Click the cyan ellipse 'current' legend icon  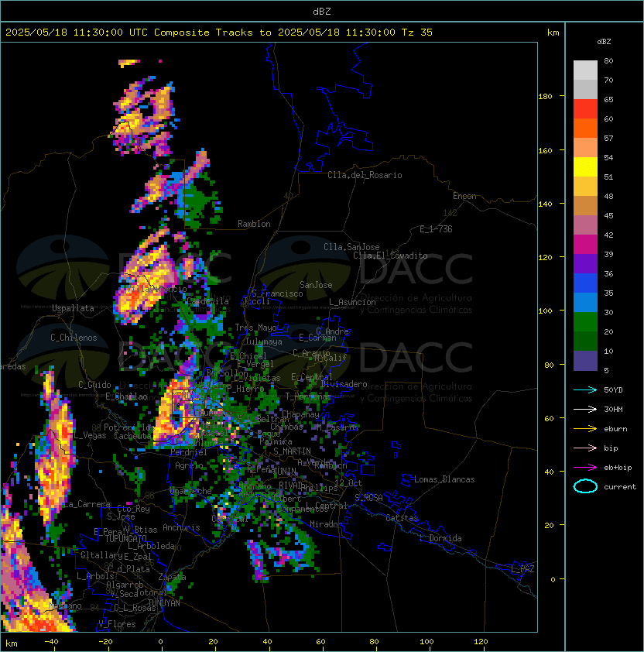tap(585, 486)
